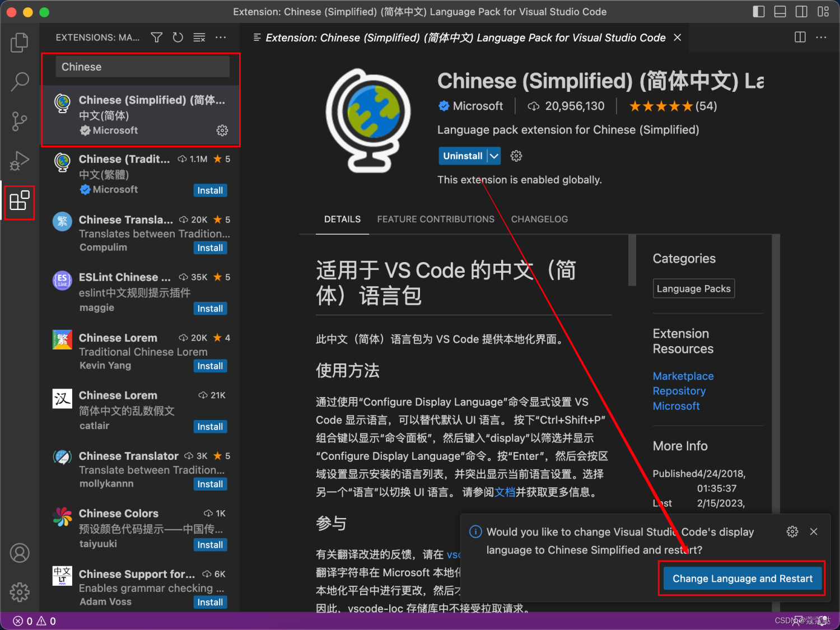Customize layout icon in title bar
The width and height of the screenshot is (840, 630).
(x=823, y=12)
